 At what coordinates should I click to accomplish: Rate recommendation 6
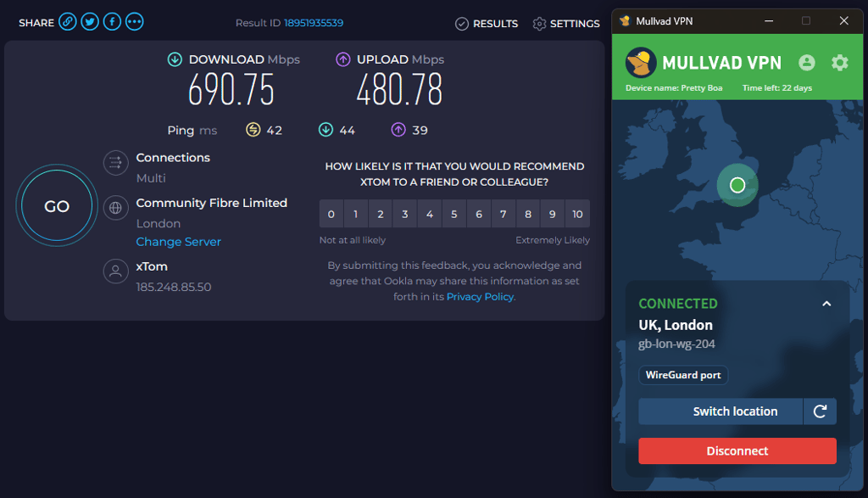[x=479, y=214]
